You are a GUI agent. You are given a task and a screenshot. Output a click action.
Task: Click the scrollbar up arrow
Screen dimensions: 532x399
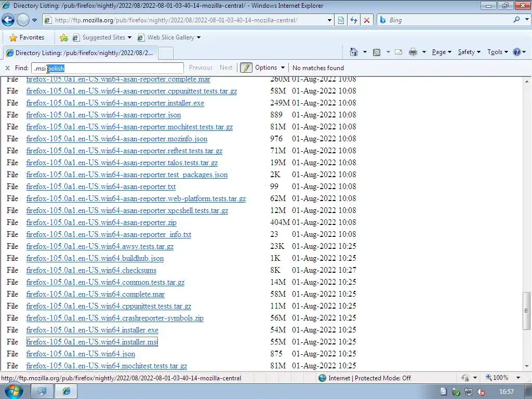click(527, 81)
